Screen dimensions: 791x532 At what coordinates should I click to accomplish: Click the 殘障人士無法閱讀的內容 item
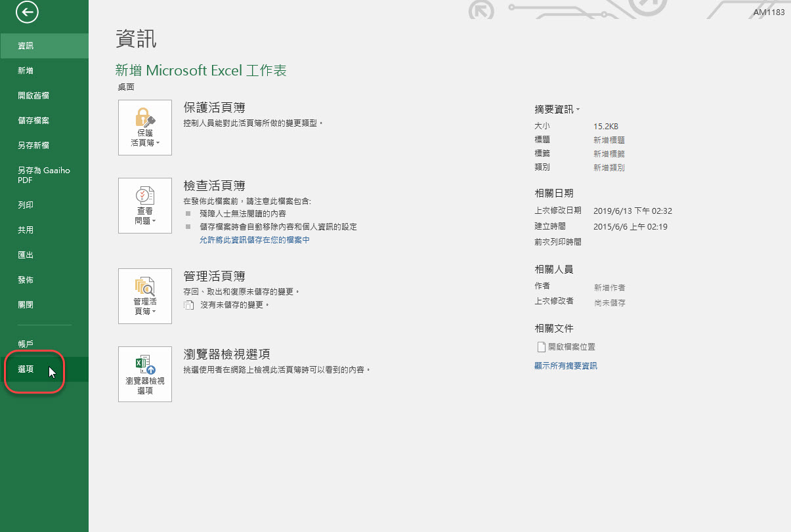pyautogui.click(x=243, y=214)
